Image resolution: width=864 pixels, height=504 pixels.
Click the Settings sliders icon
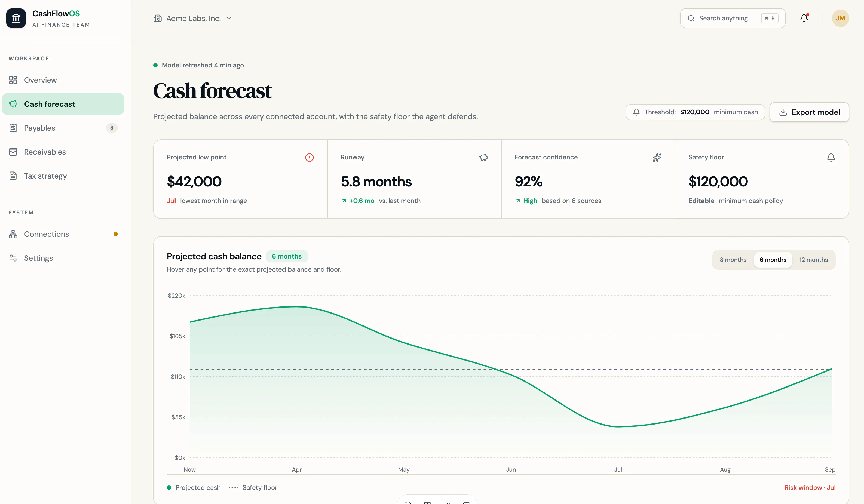pos(13,258)
